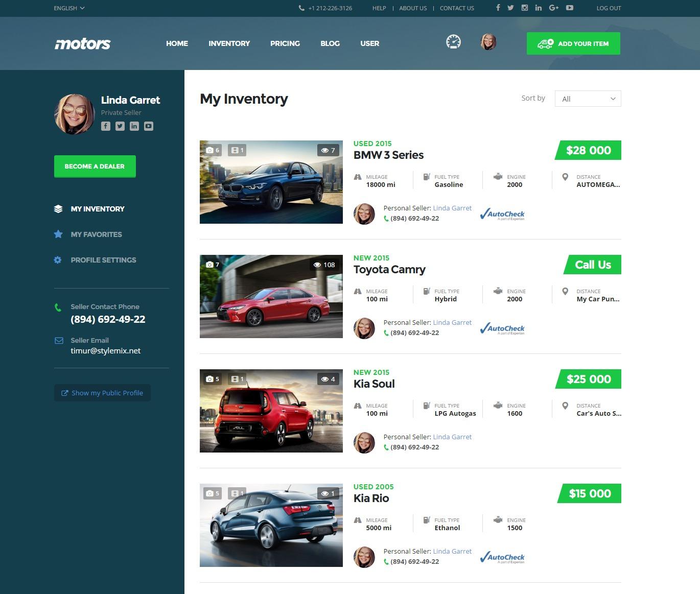Open YouTube icon in top bar

570,8
